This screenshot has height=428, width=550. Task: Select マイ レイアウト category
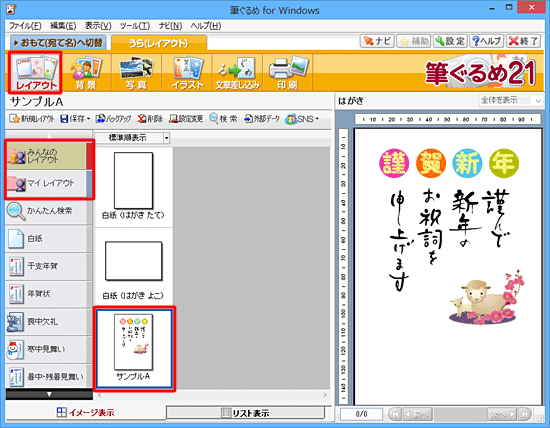tap(49, 183)
